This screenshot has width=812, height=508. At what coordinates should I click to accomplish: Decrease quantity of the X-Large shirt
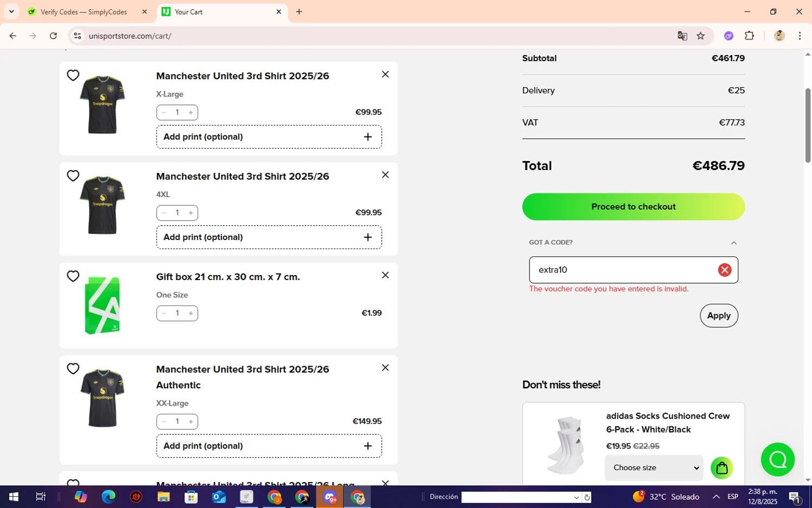point(163,113)
